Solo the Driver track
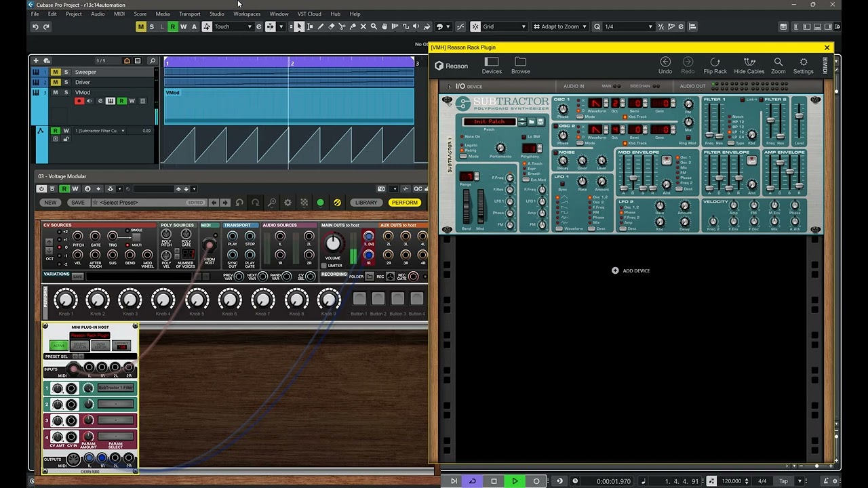Image resolution: width=868 pixels, height=488 pixels. coord(66,82)
